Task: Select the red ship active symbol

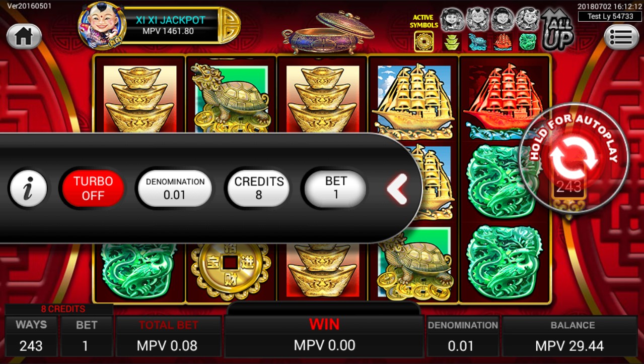Action: point(503,42)
